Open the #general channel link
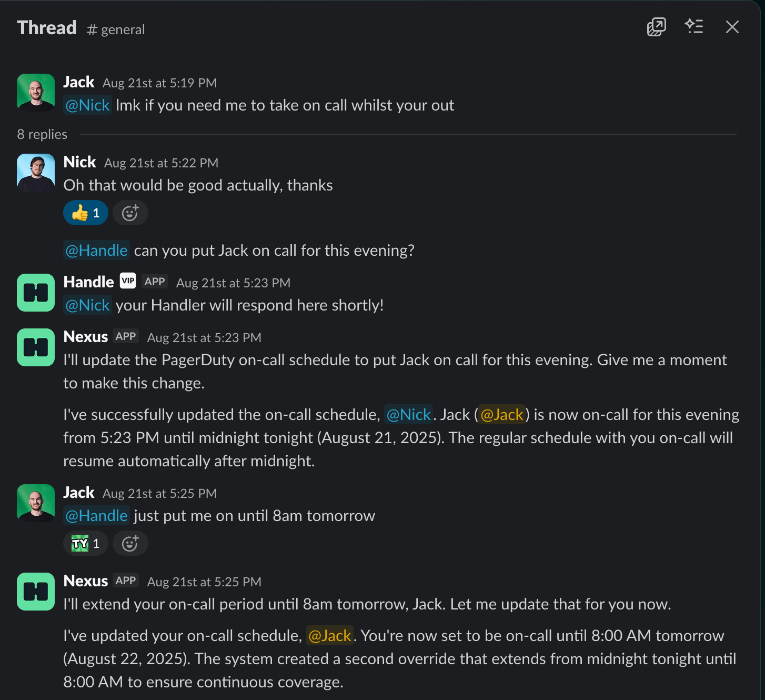765x700 pixels. pyautogui.click(x=116, y=30)
